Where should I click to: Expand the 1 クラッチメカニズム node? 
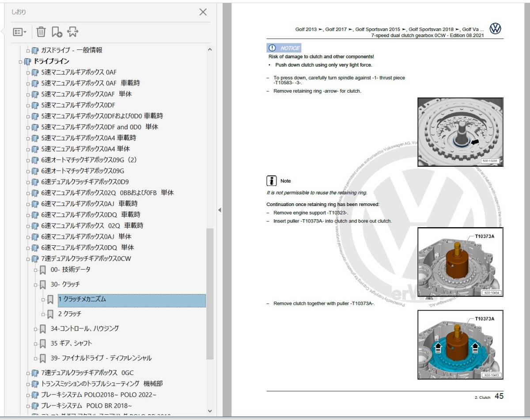[43, 300]
